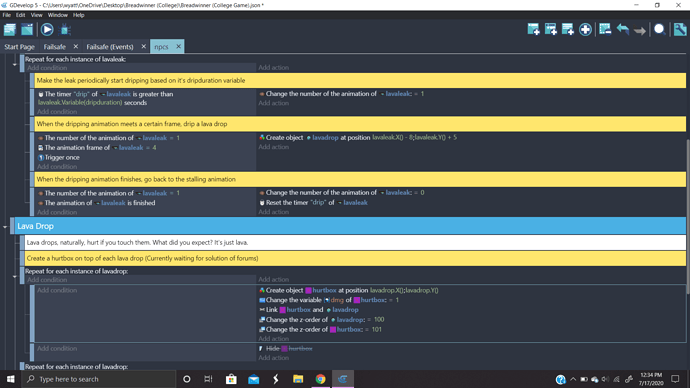Fold the first lavadrop repeat event
690x388 pixels.
pos(15,276)
